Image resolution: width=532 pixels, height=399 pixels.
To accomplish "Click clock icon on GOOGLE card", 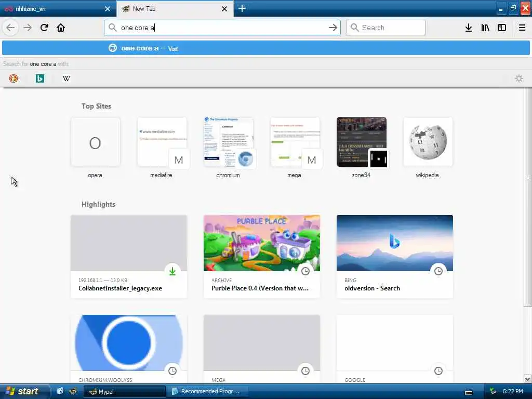I will [438, 371].
